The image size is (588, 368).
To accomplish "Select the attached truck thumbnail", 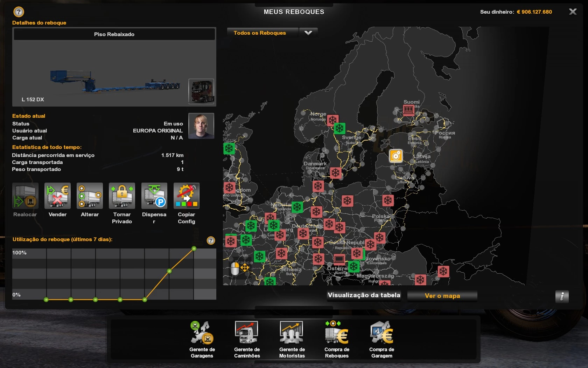I will (201, 91).
